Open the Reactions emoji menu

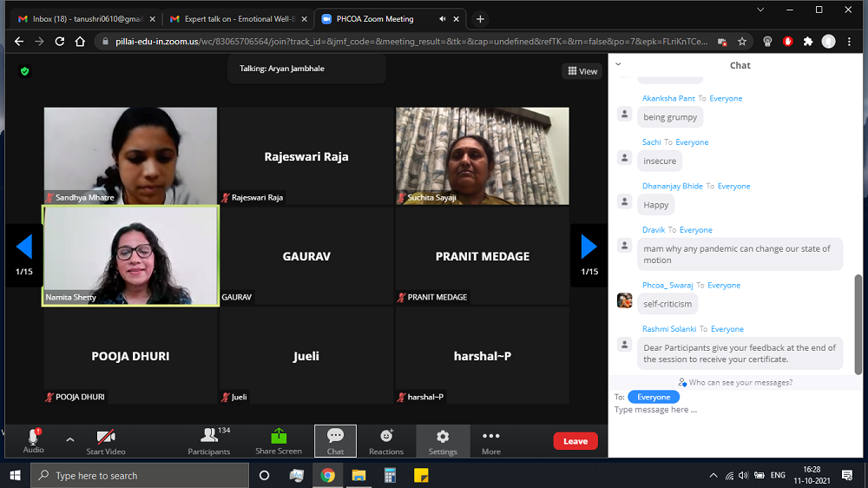pos(386,436)
